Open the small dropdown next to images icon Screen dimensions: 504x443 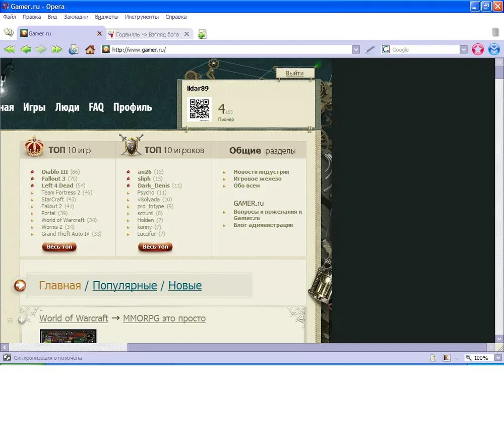[x=457, y=358]
